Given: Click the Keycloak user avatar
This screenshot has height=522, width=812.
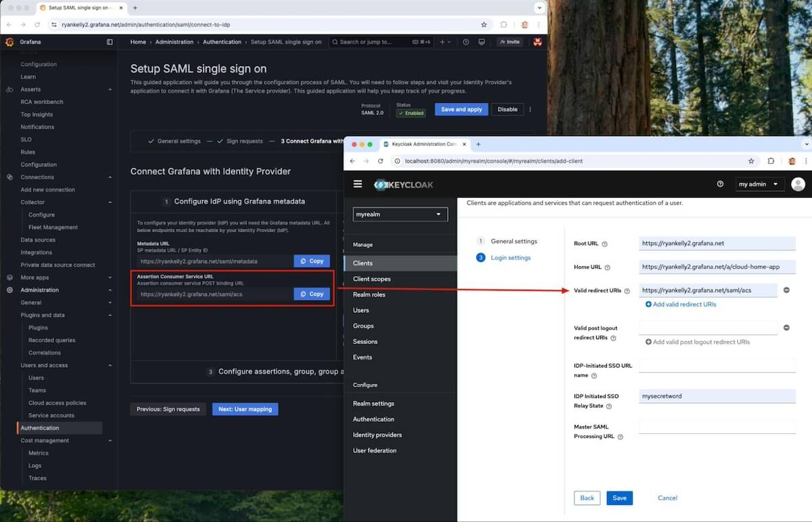Looking at the screenshot, I should (x=798, y=184).
